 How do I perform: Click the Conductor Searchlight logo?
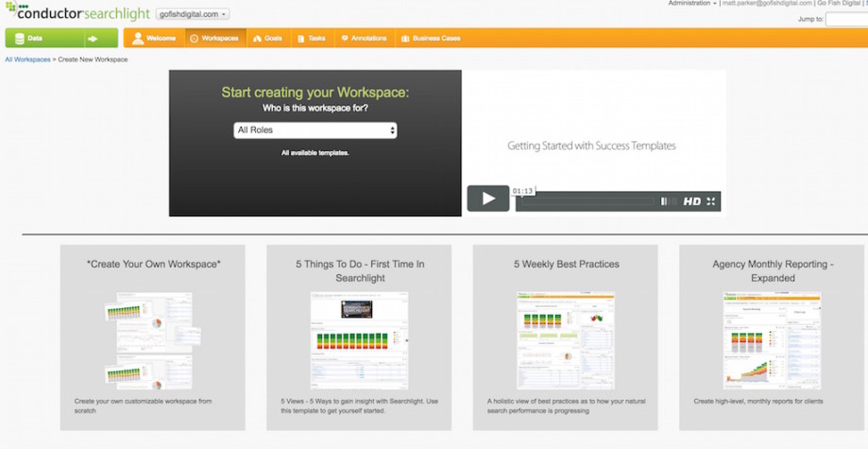[x=77, y=12]
